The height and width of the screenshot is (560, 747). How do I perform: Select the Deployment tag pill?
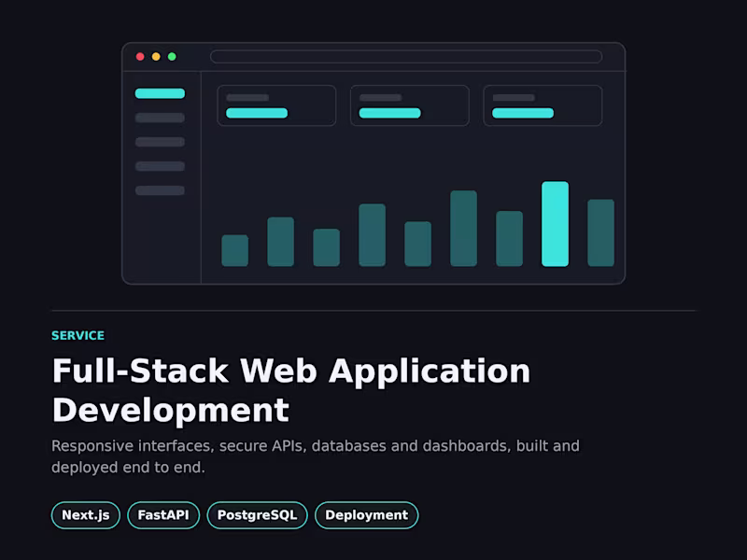[367, 515]
